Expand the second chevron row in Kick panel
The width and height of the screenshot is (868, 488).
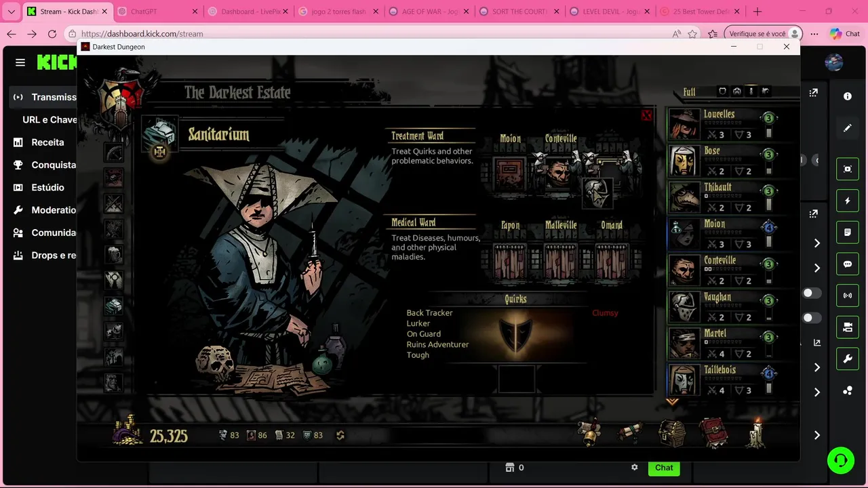pos(817,268)
